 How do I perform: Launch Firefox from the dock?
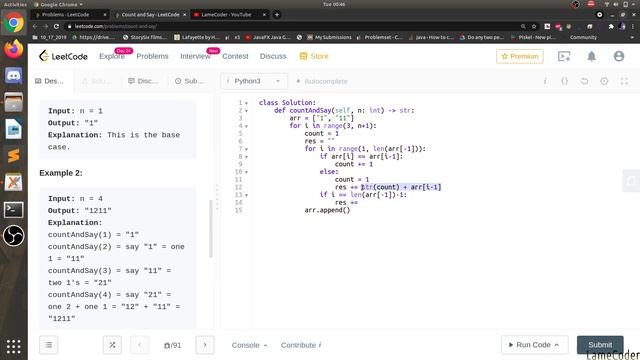coord(14,49)
